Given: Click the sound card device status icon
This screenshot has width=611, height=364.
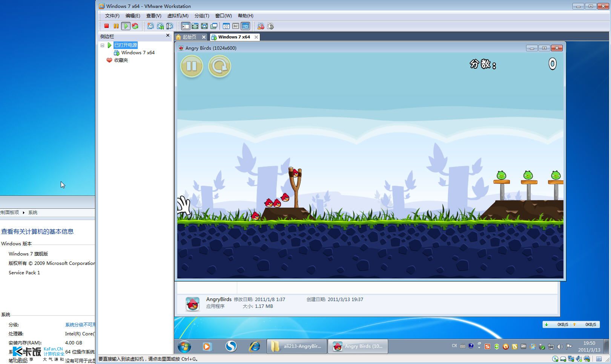Looking at the screenshot, I should click(579, 359).
